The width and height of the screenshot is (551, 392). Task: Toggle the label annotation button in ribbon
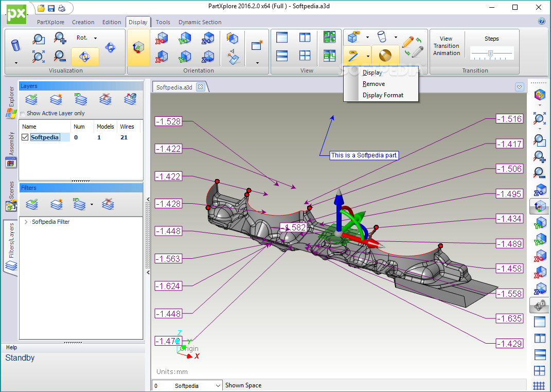pyautogui.click(x=353, y=56)
